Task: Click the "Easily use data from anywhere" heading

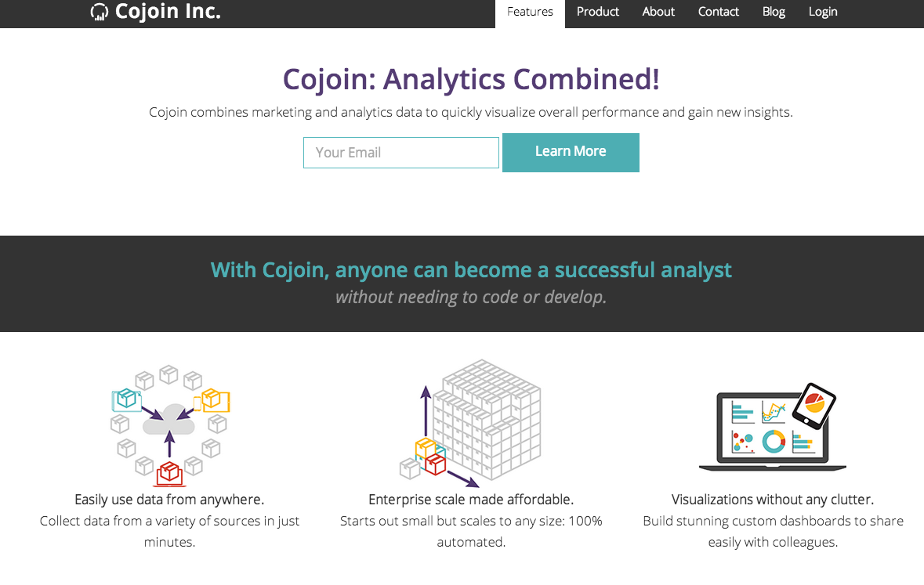Action: click(x=169, y=500)
